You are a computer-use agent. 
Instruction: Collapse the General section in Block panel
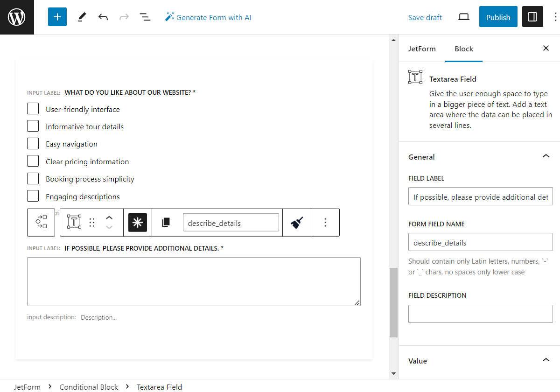coord(546,156)
